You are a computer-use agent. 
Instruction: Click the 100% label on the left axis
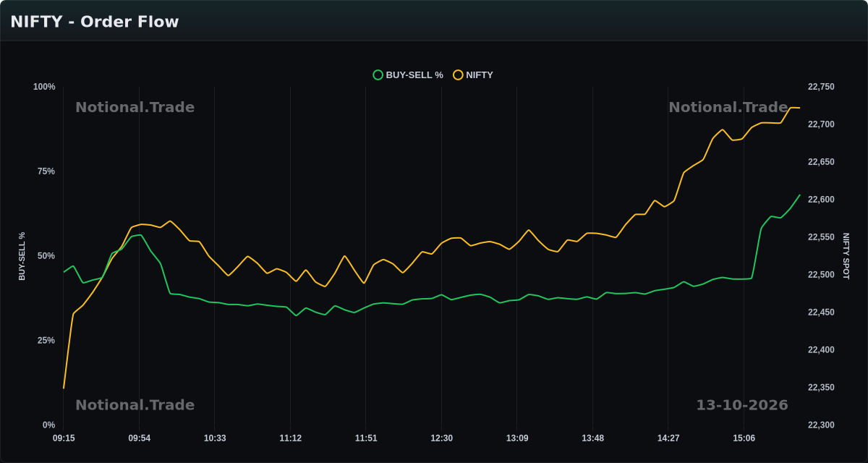pyautogui.click(x=44, y=87)
